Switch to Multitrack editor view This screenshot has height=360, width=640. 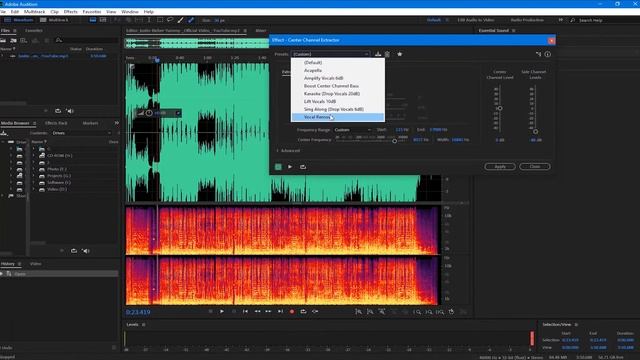(54, 20)
